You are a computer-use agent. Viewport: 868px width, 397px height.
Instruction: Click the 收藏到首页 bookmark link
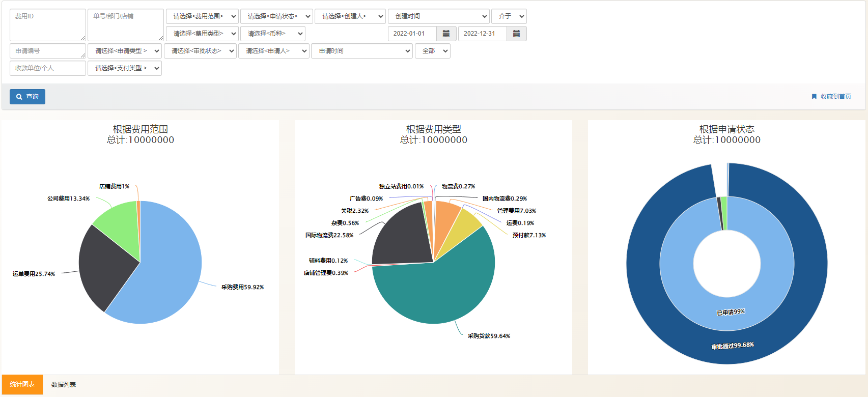[x=831, y=97]
